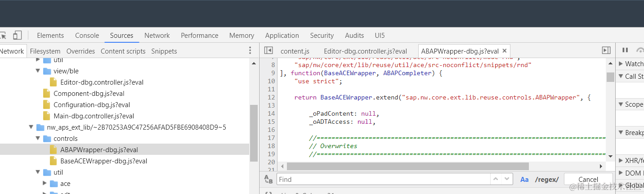Open the Security tab
This screenshot has width=644, height=194.
click(x=322, y=35)
